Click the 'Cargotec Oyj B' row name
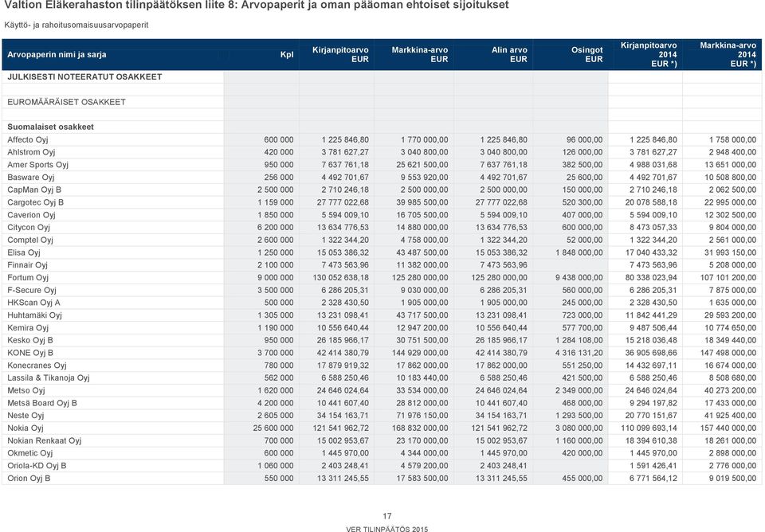 [35, 202]
